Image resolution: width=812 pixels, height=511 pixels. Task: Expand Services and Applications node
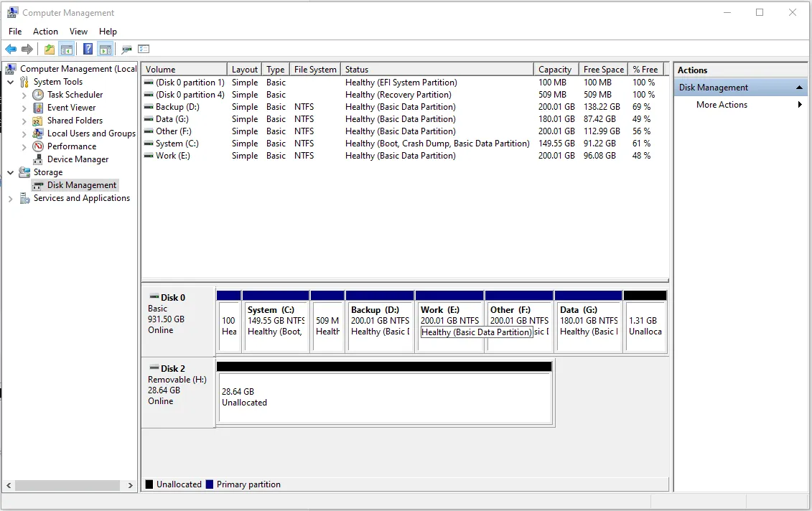click(10, 199)
